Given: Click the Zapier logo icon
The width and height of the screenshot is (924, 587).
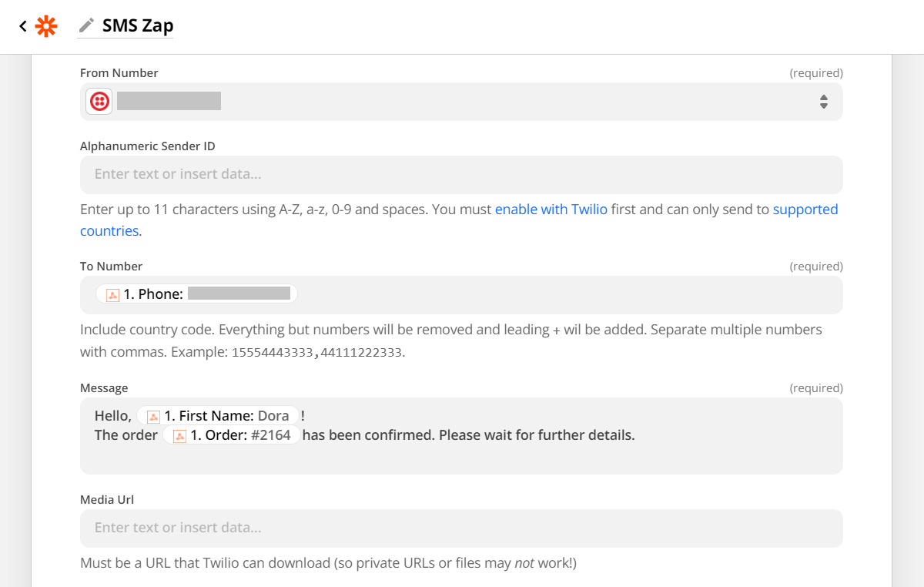Looking at the screenshot, I should [x=45, y=25].
